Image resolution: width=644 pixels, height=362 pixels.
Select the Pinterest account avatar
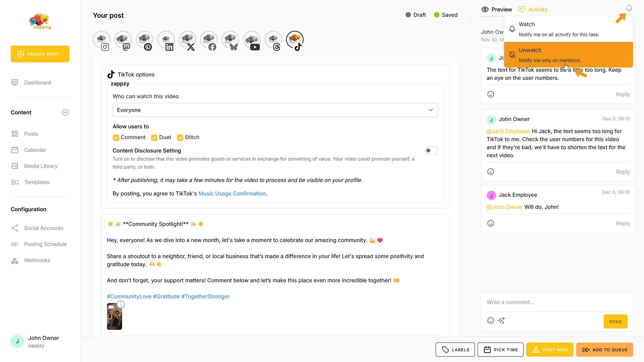tap(144, 40)
